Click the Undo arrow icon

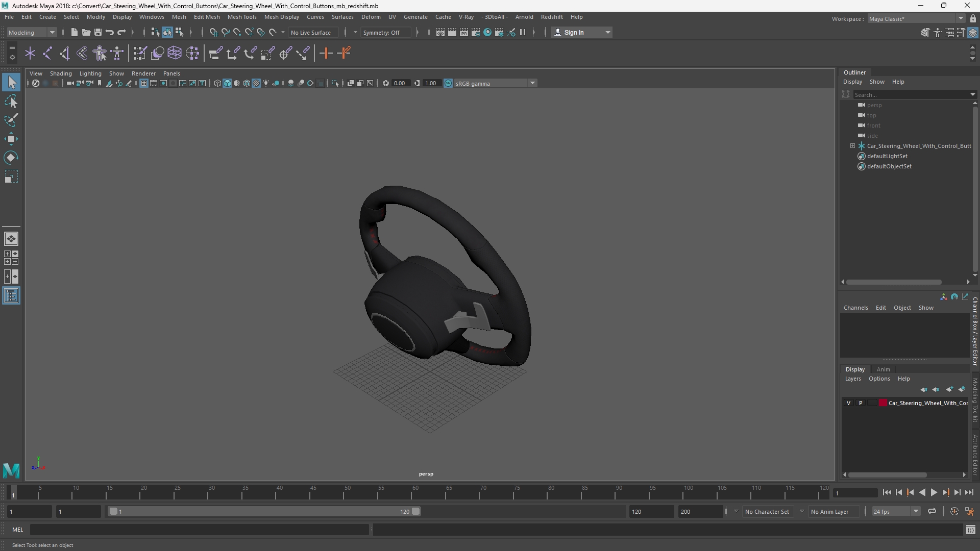(x=110, y=33)
